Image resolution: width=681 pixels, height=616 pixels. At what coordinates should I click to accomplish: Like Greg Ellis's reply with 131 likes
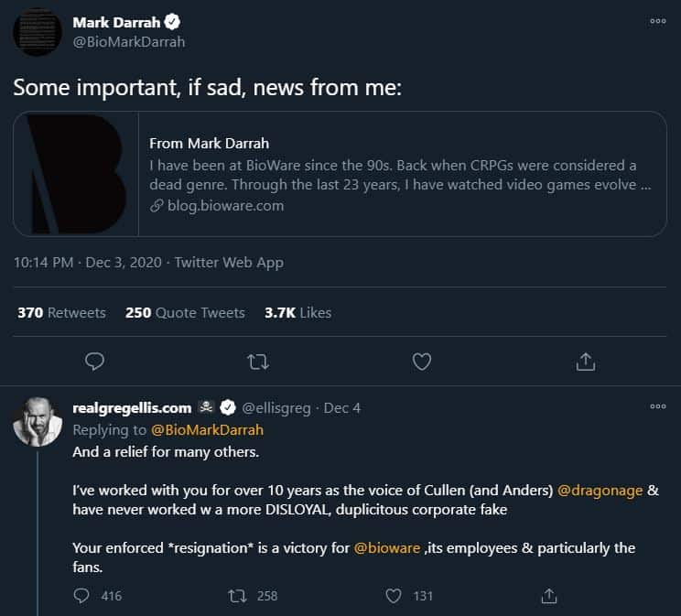(x=394, y=596)
